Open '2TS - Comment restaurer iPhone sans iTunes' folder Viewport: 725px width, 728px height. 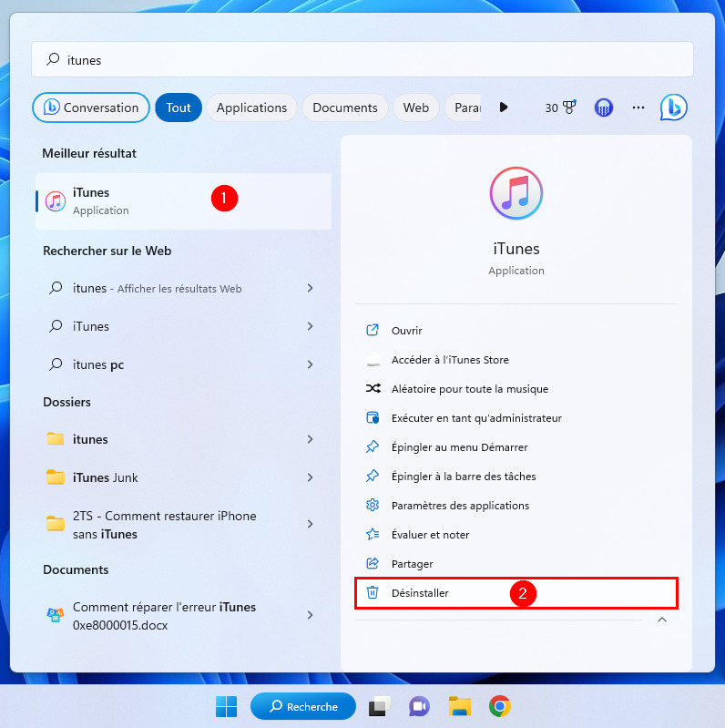[x=183, y=525]
